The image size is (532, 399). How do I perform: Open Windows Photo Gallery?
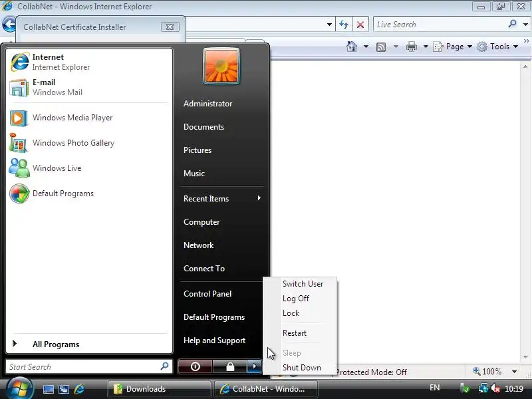pos(89,143)
